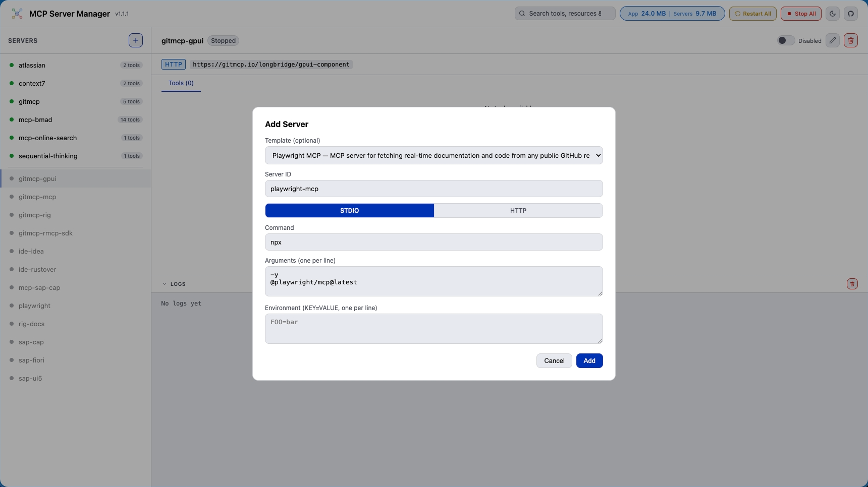Delete gitmcp-gpui using the trash icon
Screen dimensions: 868x487
851,40
